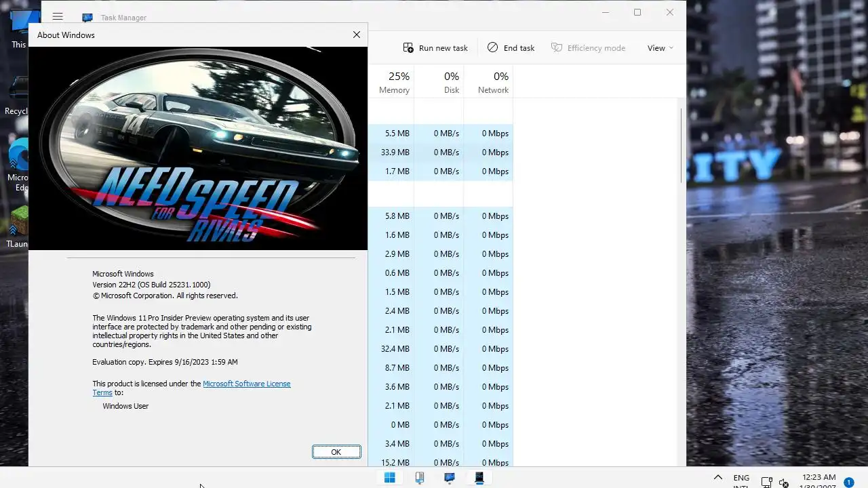Screen dimensions: 868x488
Task: Minimize the Task Manager window
Action: coord(606,12)
